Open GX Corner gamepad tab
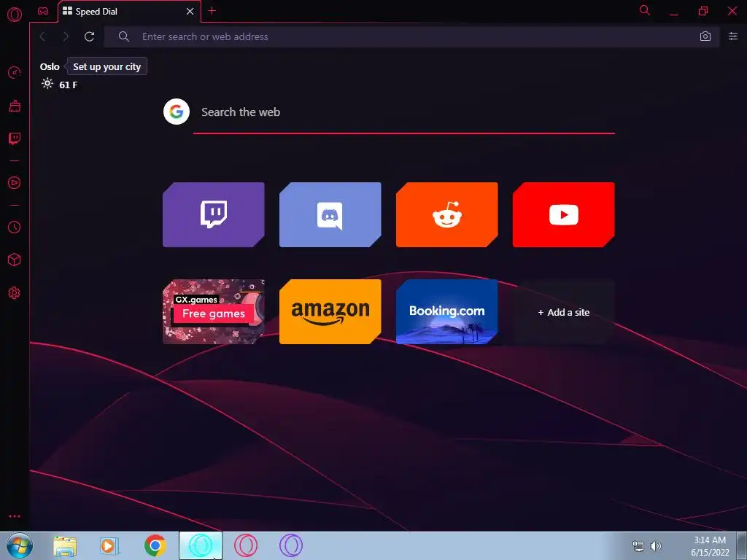 [43, 11]
